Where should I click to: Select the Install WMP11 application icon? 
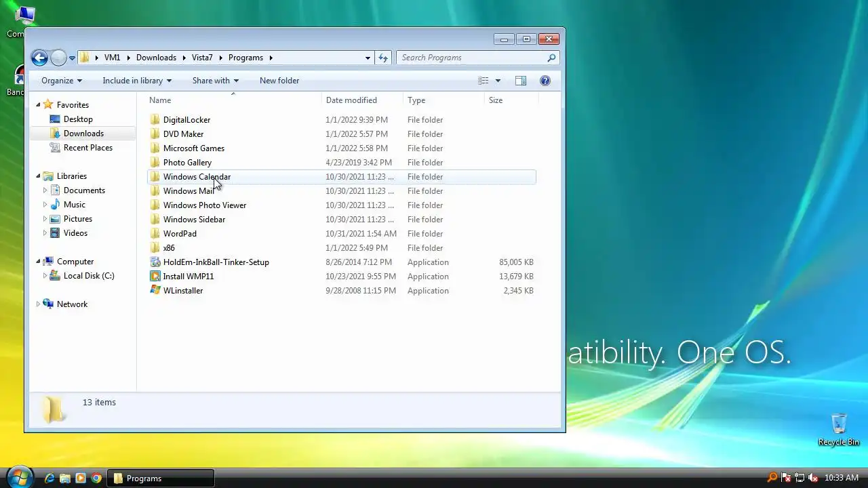point(155,277)
